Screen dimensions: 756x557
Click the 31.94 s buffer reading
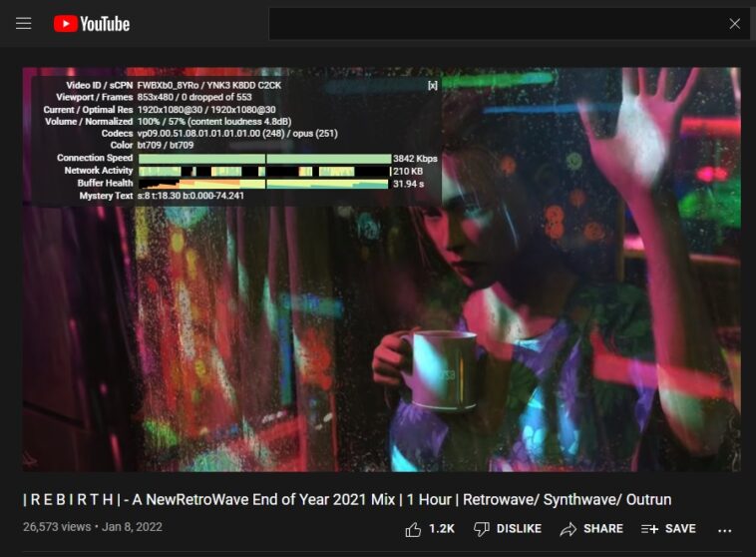pyautogui.click(x=408, y=184)
